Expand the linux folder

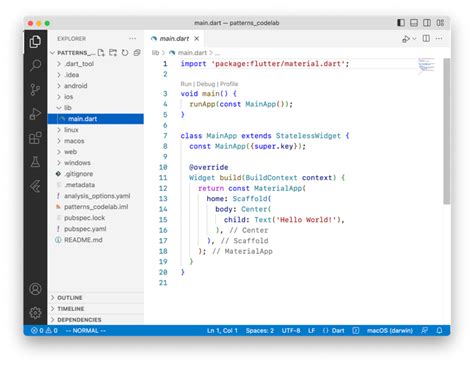(96, 130)
